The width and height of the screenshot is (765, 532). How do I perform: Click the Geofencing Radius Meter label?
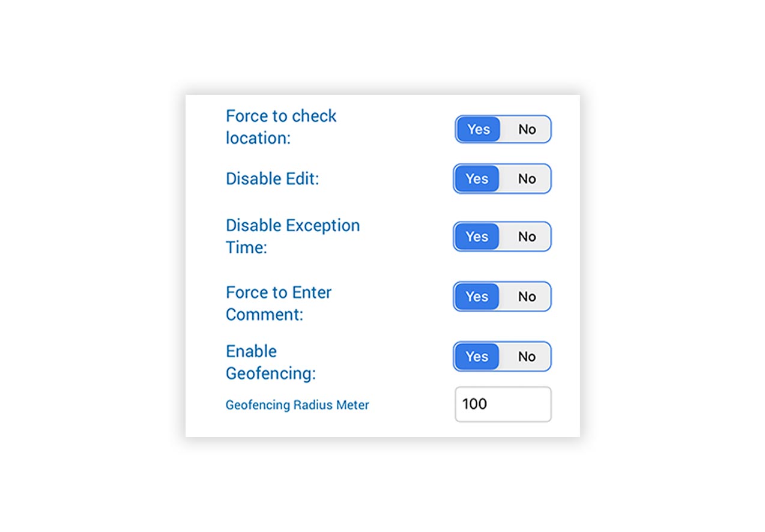297,405
